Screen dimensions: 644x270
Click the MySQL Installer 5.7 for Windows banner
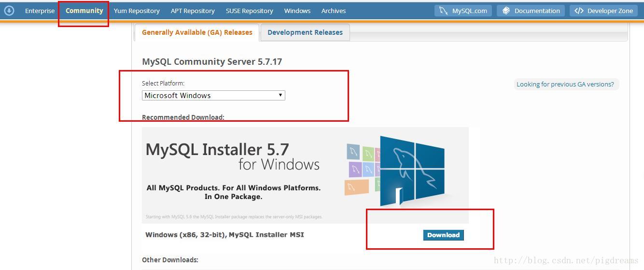[305, 175]
